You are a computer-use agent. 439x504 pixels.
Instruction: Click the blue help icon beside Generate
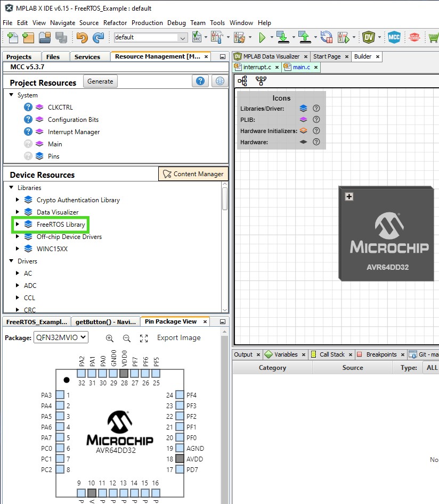coord(200,81)
